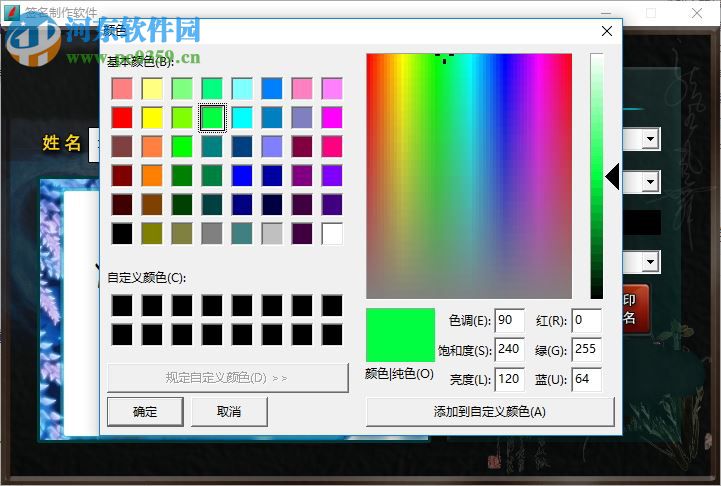Pick the last custom color slot in second row

332,335
